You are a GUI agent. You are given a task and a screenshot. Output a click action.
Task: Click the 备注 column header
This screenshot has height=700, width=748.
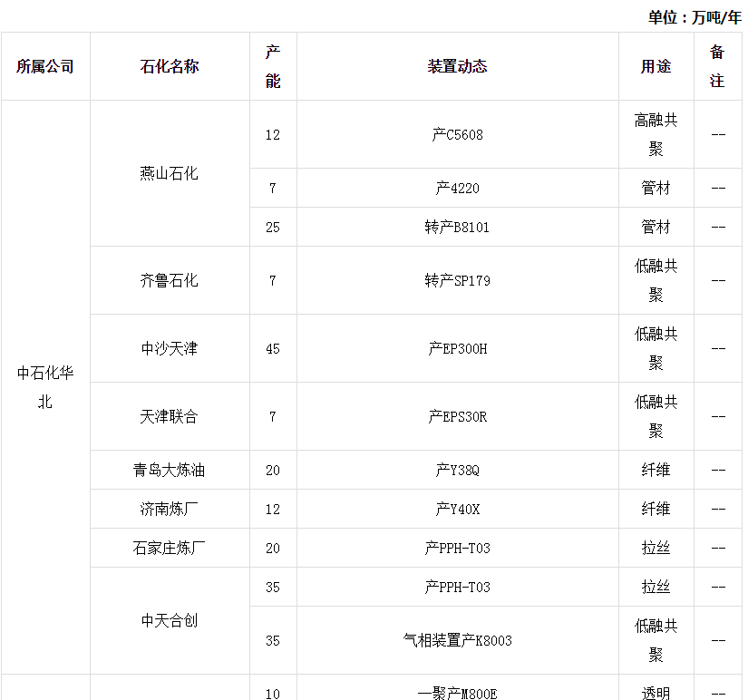(x=717, y=66)
